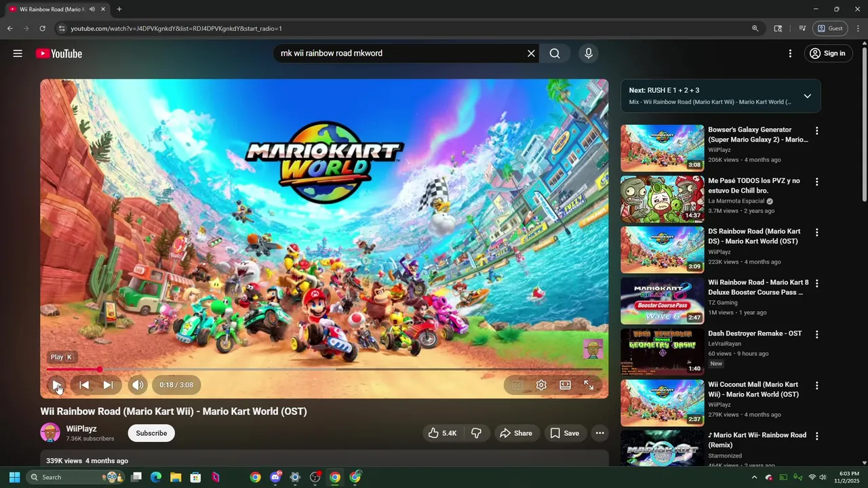
Task: Open the Me Pasé TODOS los PVZ video
Action: pyautogui.click(x=663, y=199)
